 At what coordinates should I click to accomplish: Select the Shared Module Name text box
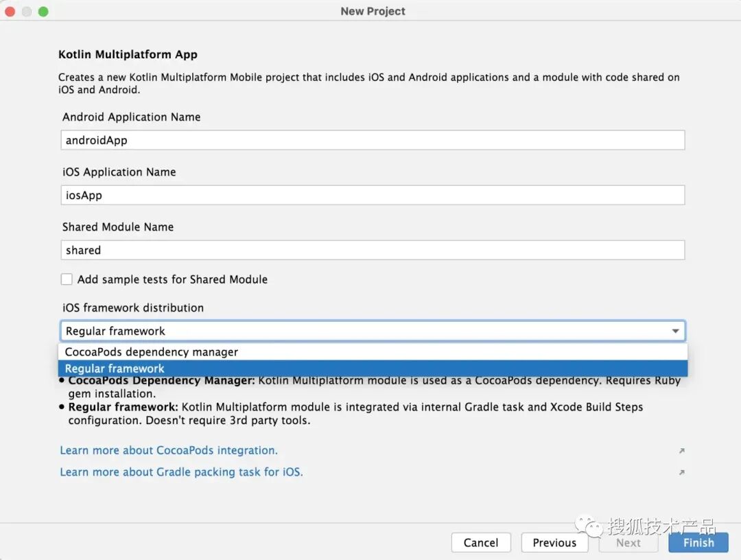click(373, 250)
